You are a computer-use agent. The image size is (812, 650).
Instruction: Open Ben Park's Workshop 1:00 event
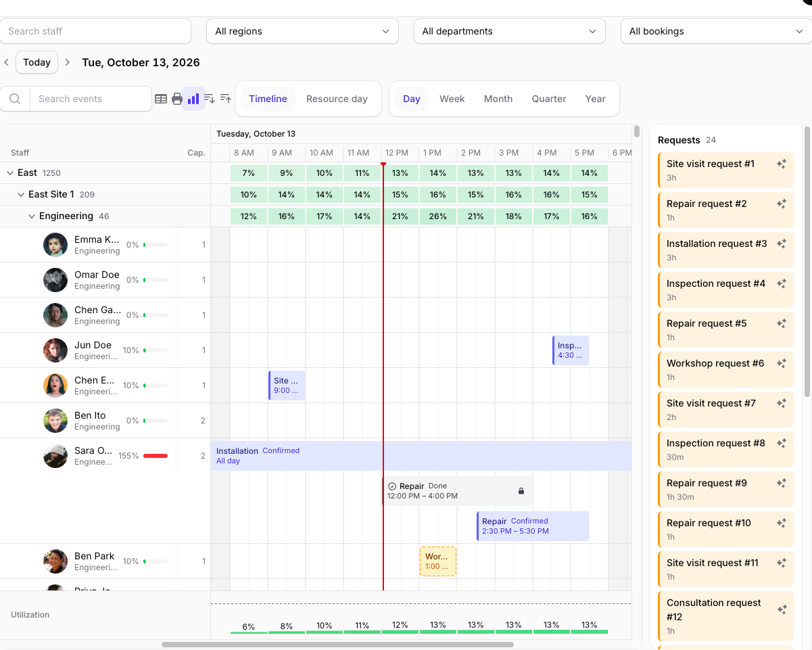click(x=438, y=561)
